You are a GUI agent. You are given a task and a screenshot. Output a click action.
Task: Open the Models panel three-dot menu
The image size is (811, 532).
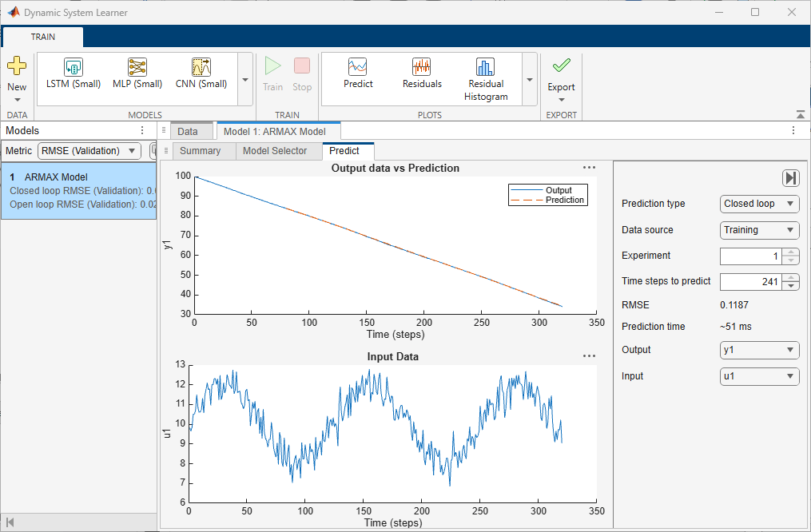[142, 130]
